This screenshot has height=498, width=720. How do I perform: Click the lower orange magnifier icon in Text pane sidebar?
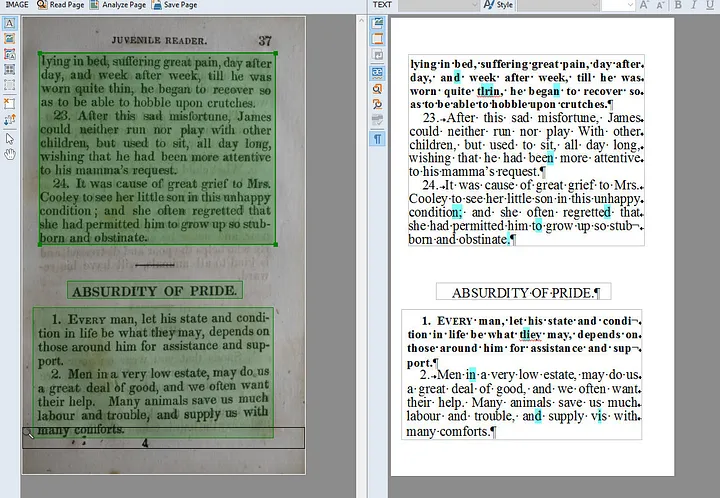(x=377, y=104)
